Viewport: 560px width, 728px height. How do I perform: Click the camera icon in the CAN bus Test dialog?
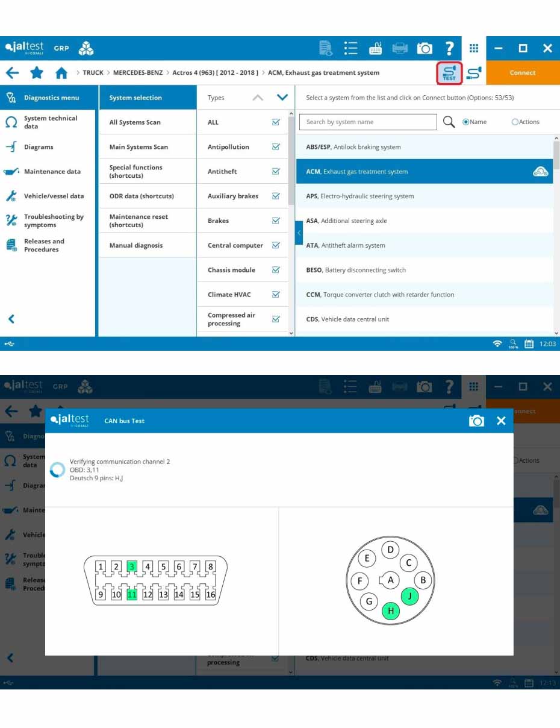[476, 421]
